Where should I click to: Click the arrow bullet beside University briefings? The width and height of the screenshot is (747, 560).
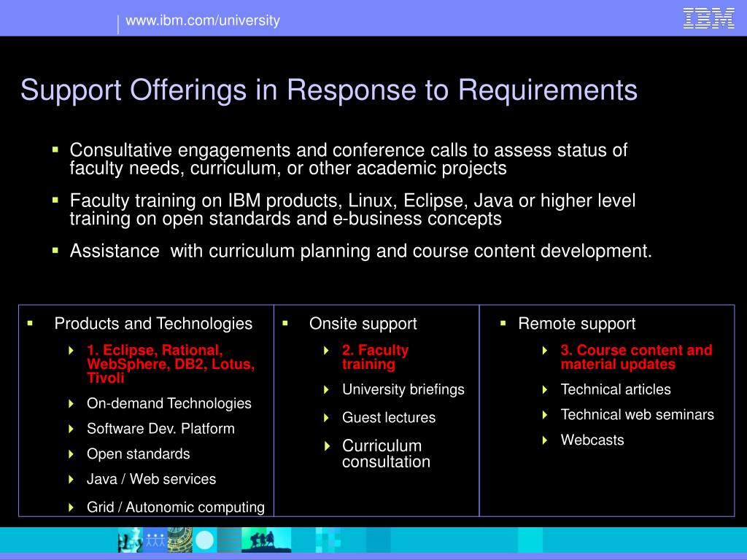326,390
